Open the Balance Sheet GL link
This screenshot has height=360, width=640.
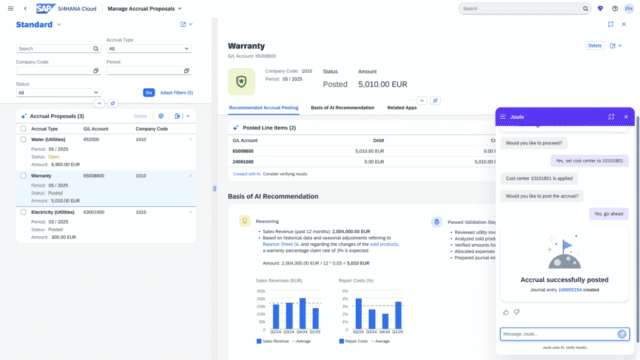[281, 244]
